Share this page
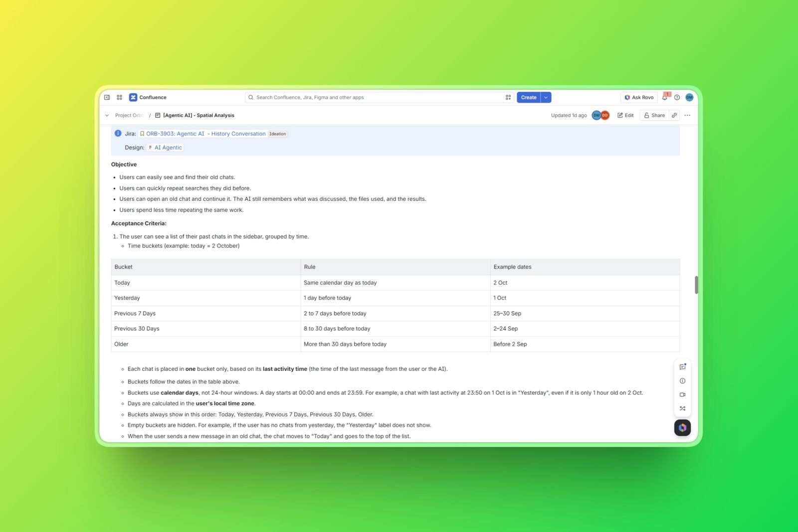798x532 pixels. click(x=654, y=115)
